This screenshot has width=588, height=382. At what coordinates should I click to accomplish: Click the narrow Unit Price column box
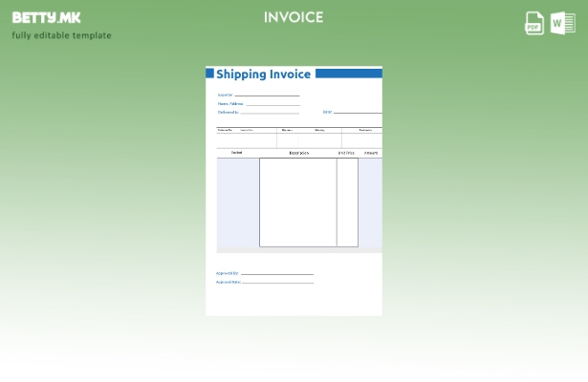[x=347, y=202]
